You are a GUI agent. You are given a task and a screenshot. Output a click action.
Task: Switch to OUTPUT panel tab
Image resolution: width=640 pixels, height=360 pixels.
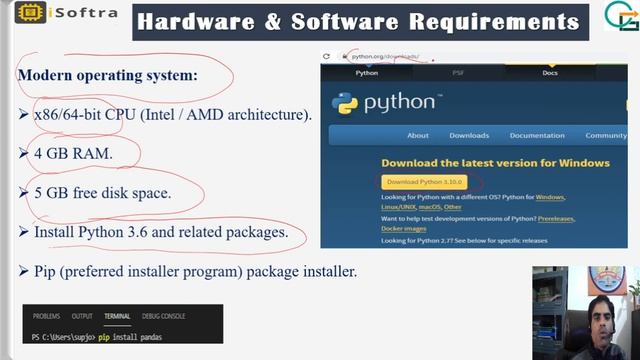click(82, 316)
